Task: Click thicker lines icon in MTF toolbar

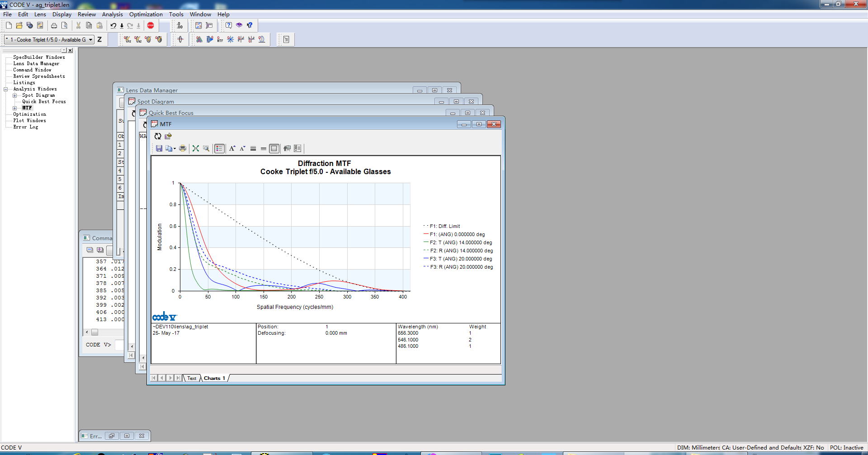Action: pyautogui.click(x=253, y=148)
